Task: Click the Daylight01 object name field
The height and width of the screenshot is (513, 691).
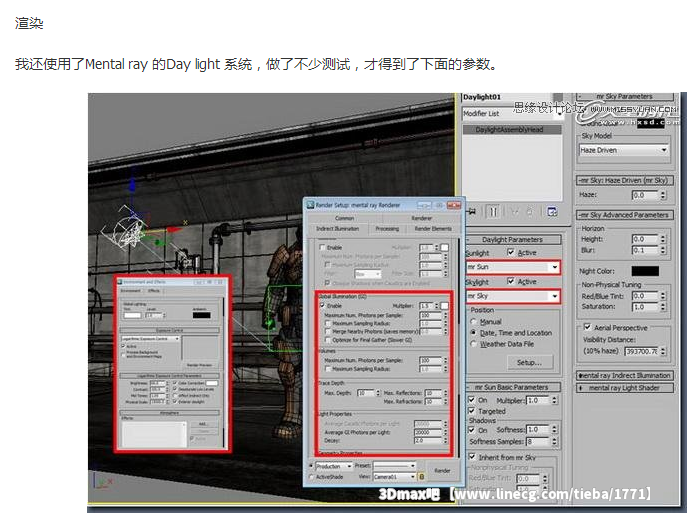Action: click(x=508, y=97)
